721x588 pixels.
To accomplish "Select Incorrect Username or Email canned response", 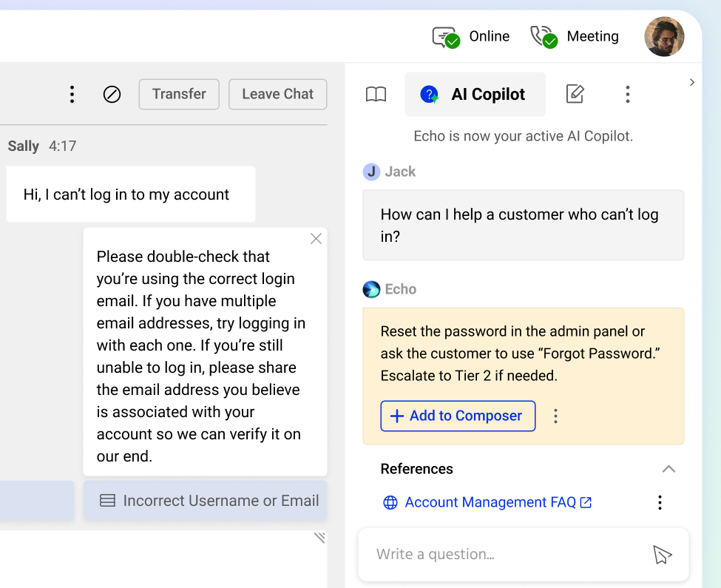I will [x=205, y=500].
